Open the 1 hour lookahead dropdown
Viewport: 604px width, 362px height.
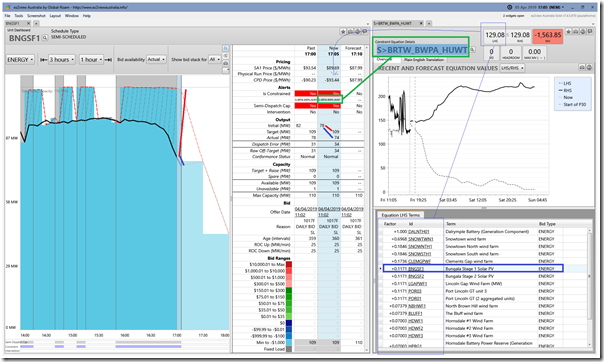coord(91,60)
